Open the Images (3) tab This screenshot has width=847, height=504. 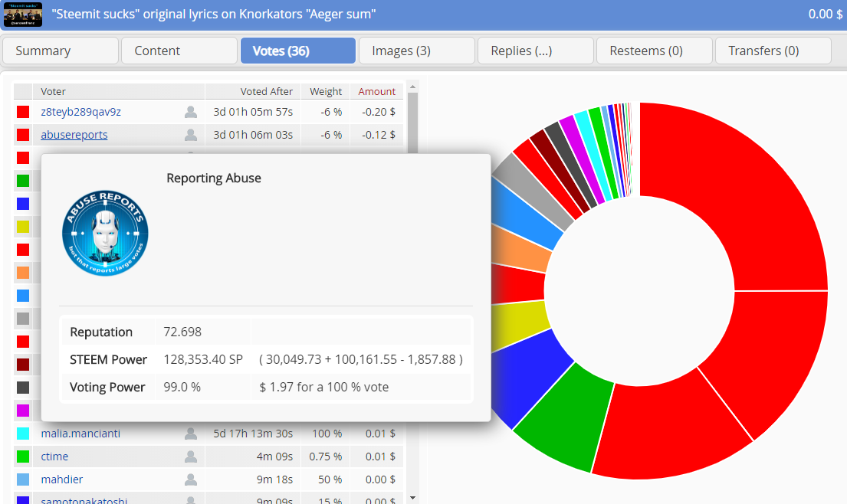pos(417,51)
